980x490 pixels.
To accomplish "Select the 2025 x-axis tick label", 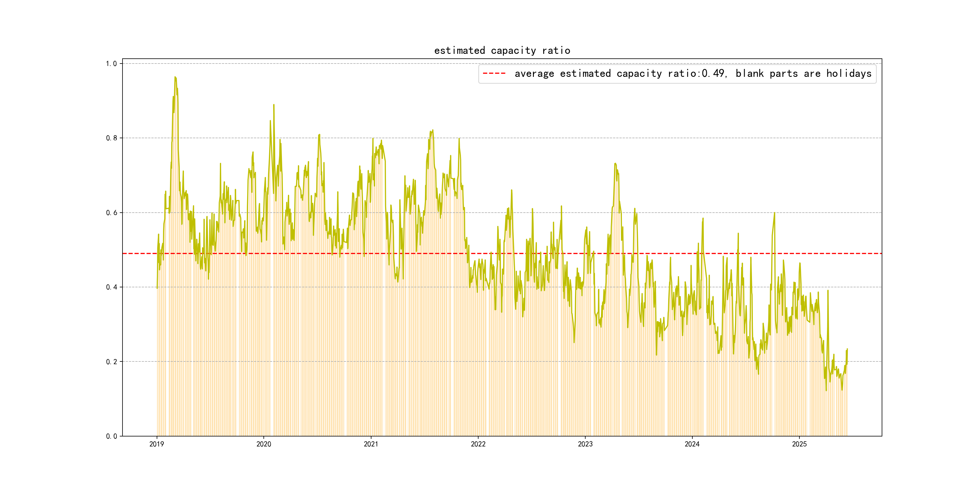I will click(x=799, y=444).
